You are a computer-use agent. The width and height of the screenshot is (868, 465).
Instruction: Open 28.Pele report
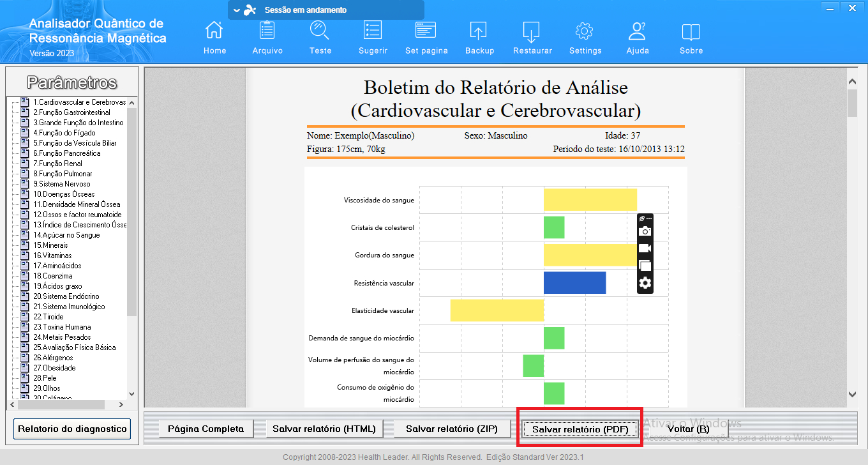click(x=46, y=378)
